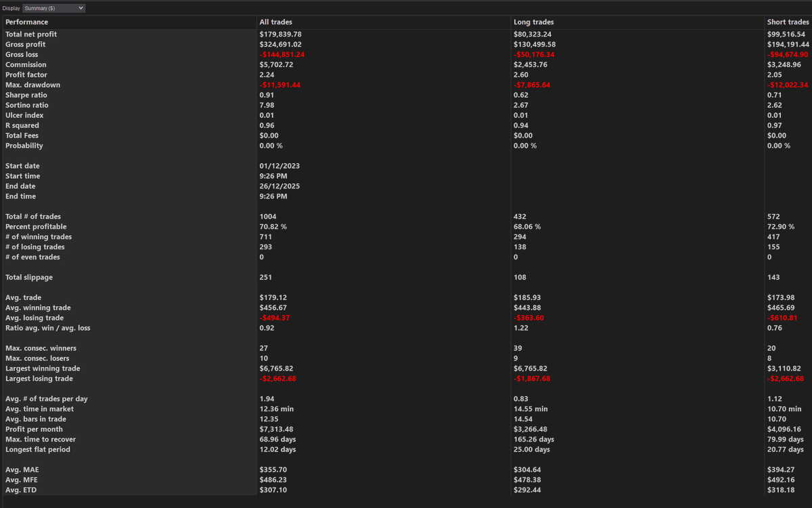This screenshot has width=812, height=508.
Task: Select total trades count 1004
Action: coord(268,217)
